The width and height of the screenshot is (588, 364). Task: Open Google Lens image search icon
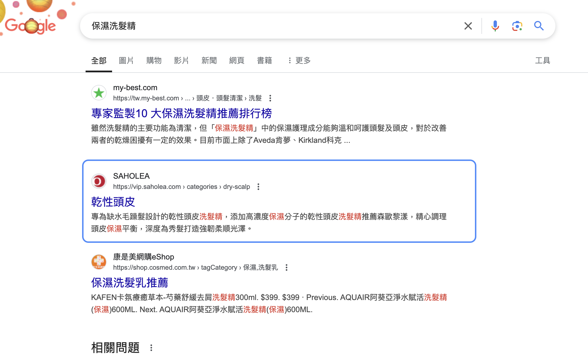pyautogui.click(x=517, y=26)
